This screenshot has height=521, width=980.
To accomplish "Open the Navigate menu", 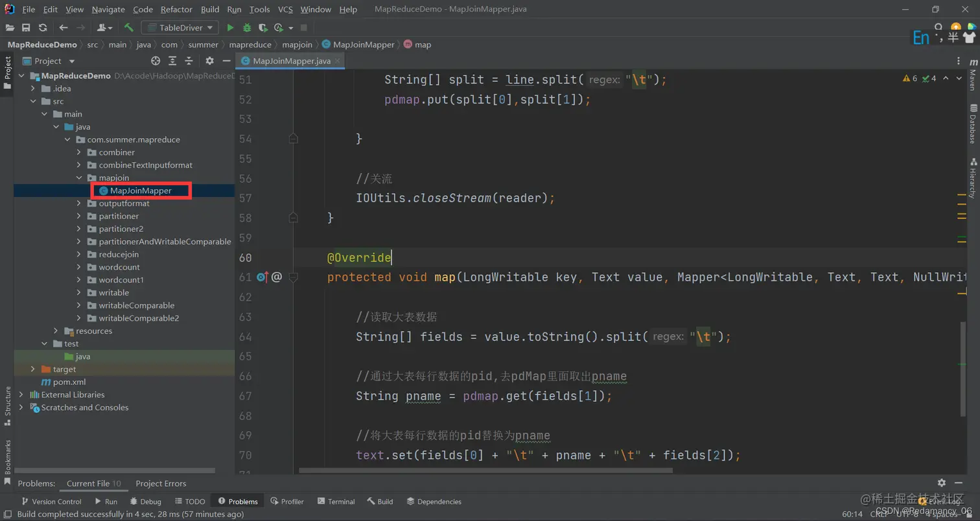I will click(x=108, y=10).
